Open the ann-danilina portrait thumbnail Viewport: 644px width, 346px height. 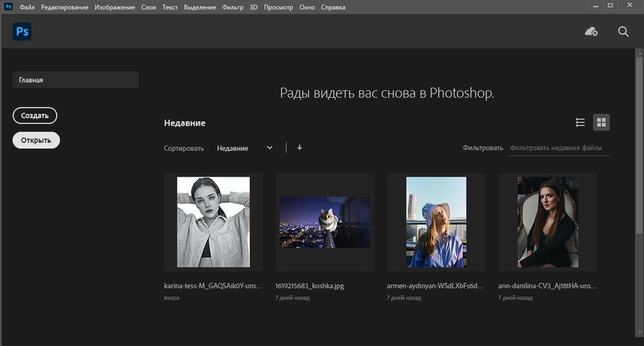[548, 222]
